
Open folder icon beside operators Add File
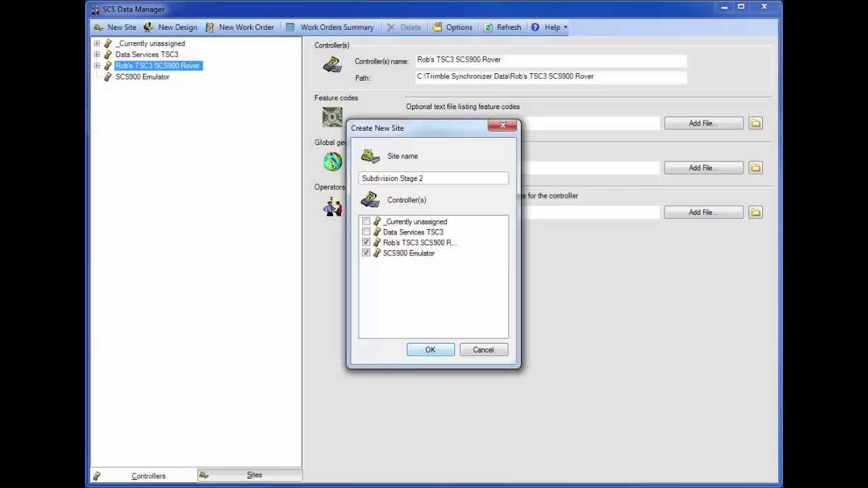coord(755,213)
